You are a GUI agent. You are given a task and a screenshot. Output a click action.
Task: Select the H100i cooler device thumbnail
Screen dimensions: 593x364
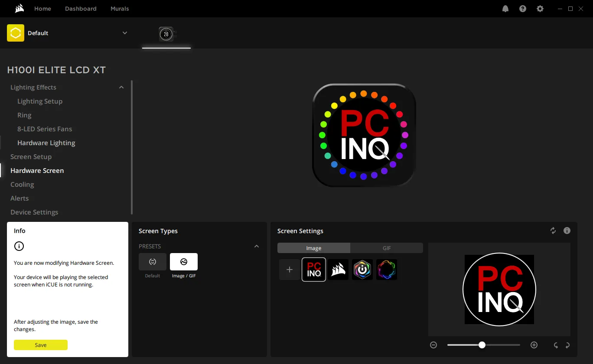tap(166, 34)
